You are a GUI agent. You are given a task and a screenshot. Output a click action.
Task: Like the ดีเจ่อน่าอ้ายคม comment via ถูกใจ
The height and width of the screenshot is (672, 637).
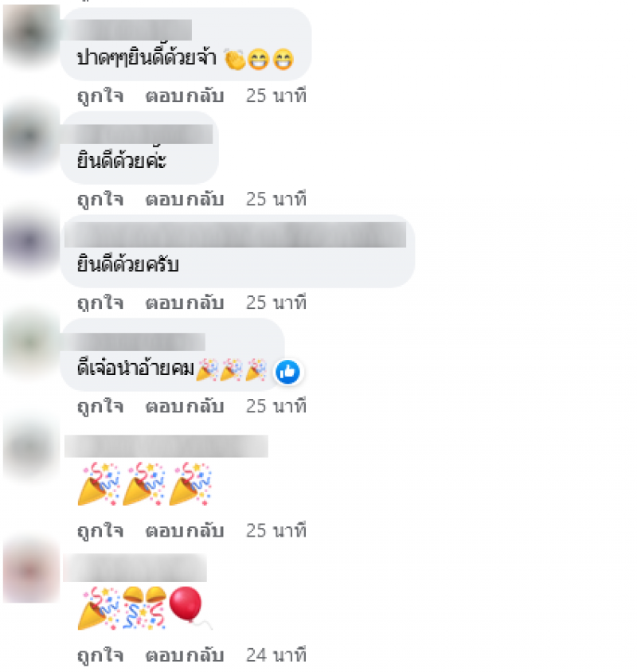[100, 406]
